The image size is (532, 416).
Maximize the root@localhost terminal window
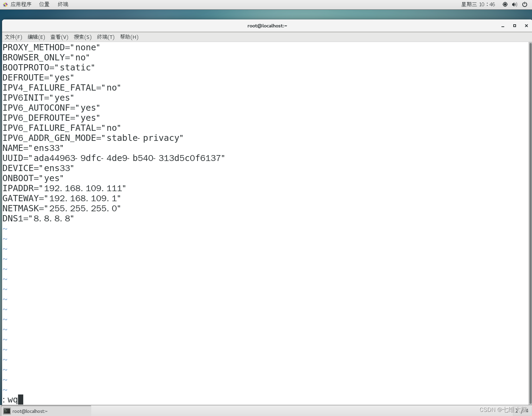coord(515,26)
